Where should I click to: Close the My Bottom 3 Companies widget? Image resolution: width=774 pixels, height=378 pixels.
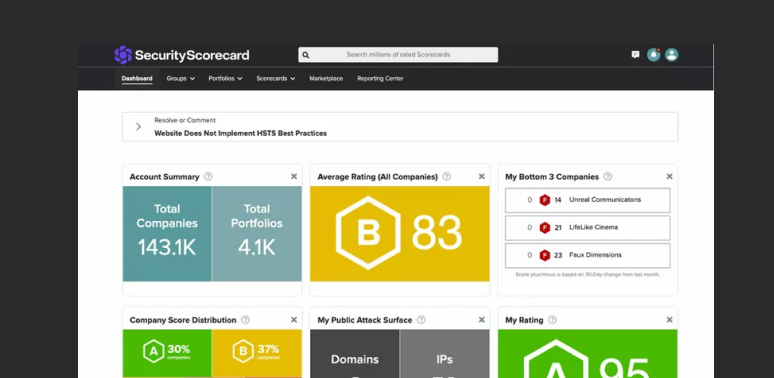669,176
